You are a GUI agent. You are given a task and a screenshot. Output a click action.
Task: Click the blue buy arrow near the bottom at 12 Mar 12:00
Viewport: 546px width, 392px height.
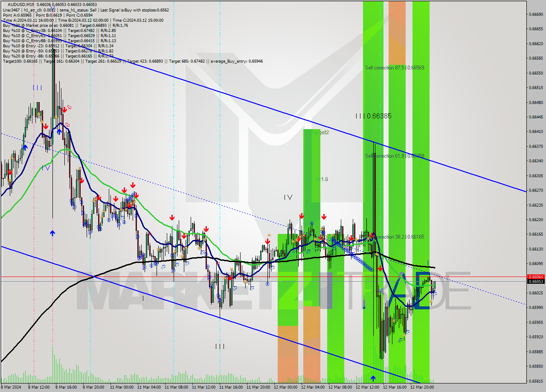point(373,378)
